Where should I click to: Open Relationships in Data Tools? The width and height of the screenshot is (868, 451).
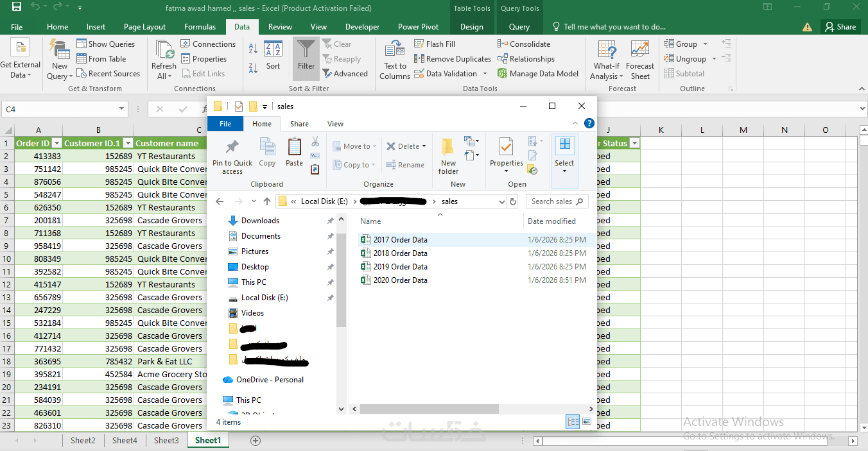(526, 59)
